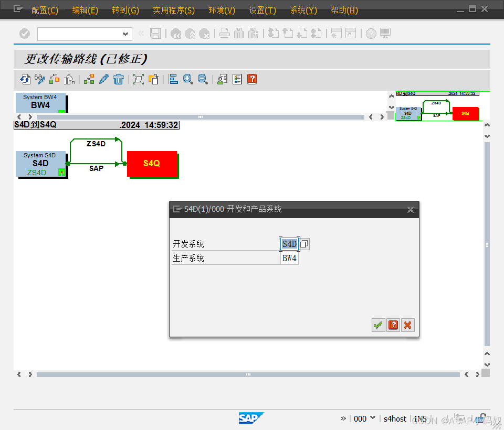Click dialog help question mark button
The height and width of the screenshot is (430, 504).
(393, 325)
